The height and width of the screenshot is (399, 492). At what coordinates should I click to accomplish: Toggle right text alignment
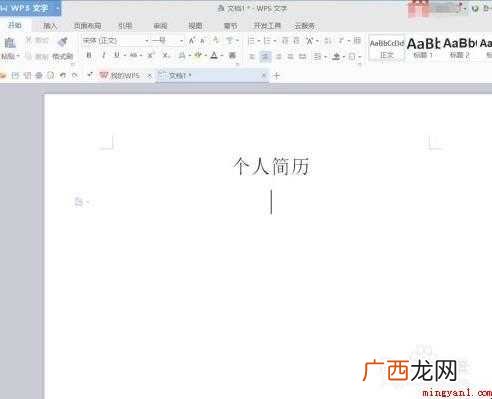pyautogui.click(x=278, y=56)
